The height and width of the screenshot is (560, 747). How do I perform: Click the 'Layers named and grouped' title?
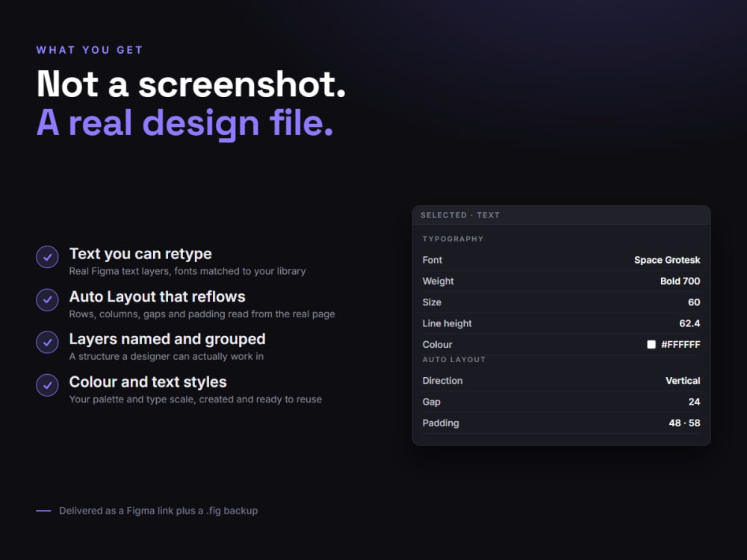(x=167, y=339)
